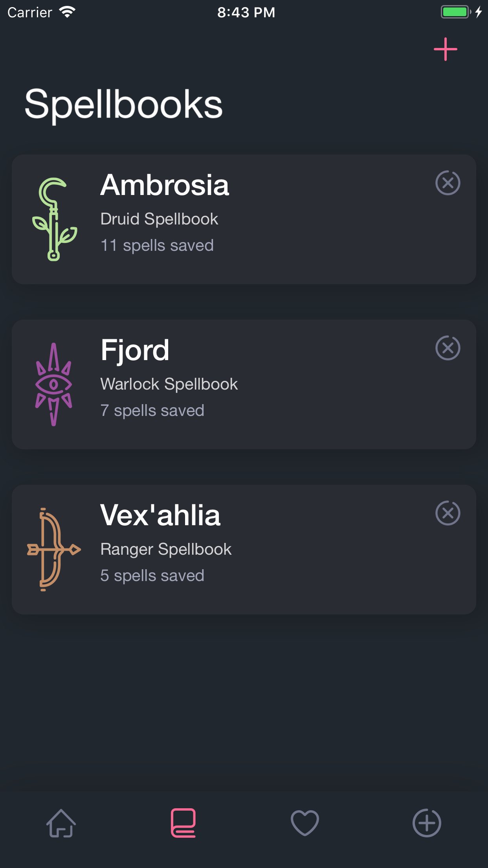Tap the green Druid sickle icon

[x=54, y=219]
